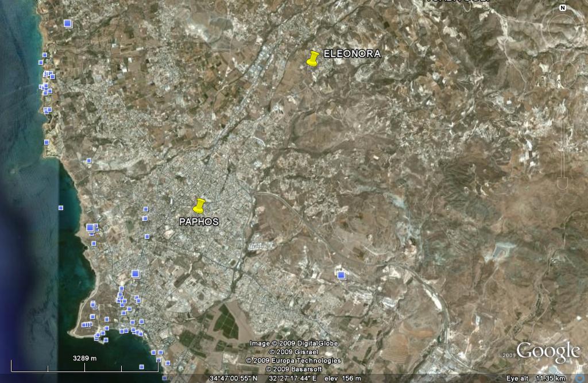Open the isolated blue square marker in the sea

coord(61,207)
